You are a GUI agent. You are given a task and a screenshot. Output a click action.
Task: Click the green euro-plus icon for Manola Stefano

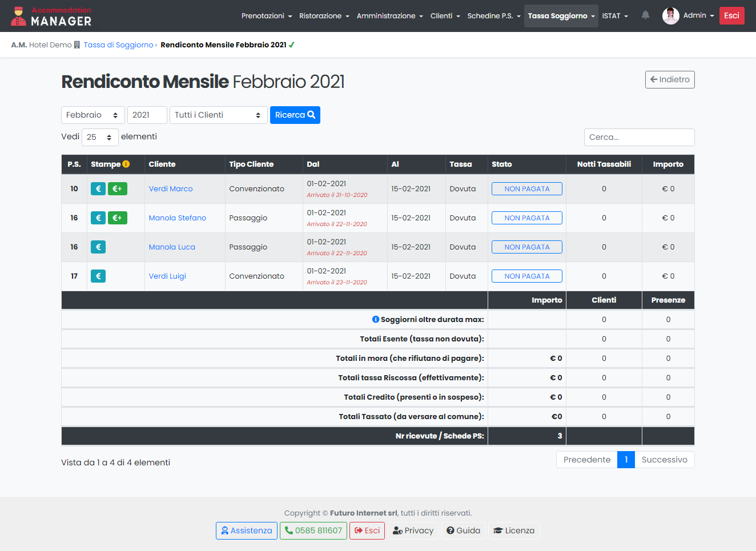117,218
